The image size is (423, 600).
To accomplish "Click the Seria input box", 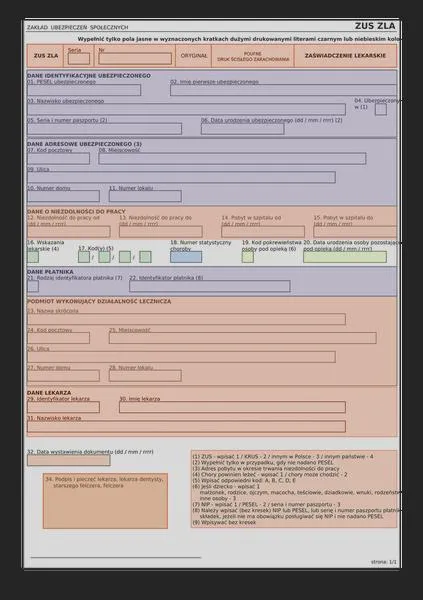I will tap(79, 59).
